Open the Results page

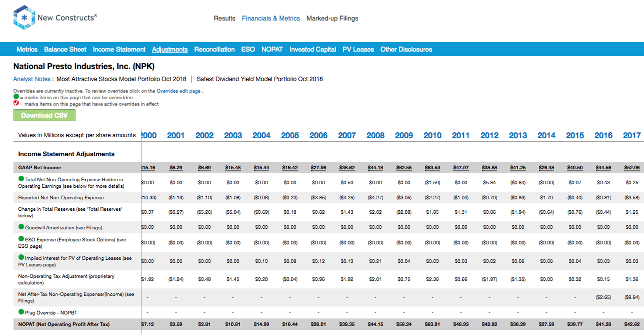(x=224, y=19)
